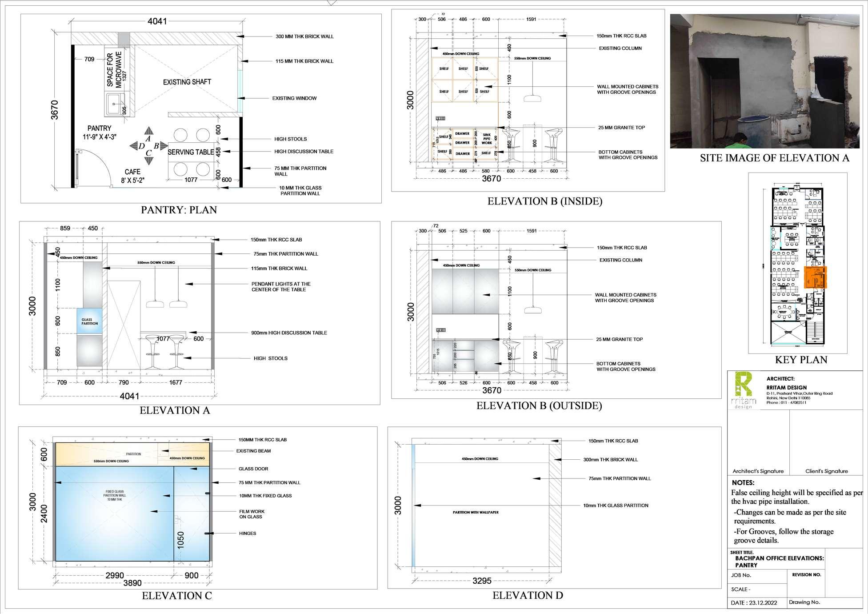Click the collapse chevron at top center
This screenshot has height=614, width=868.
click(331, 3)
